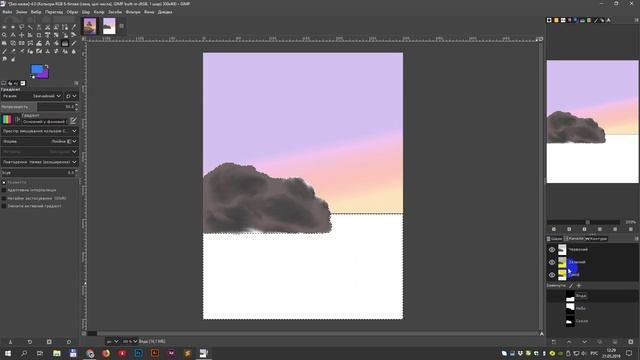Enable modify active gradient checkbox
Screen dimensions: 640x360
click(x=4, y=206)
